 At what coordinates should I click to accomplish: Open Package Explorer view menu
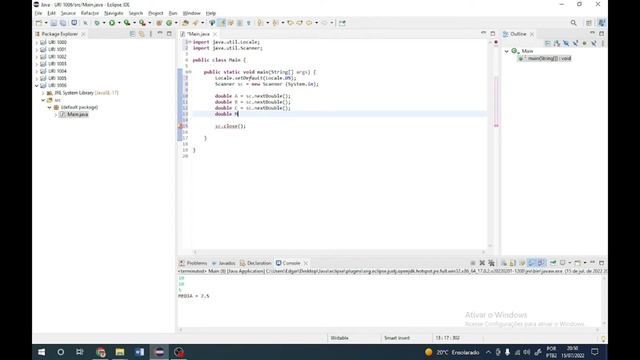click(x=151, y=34)
